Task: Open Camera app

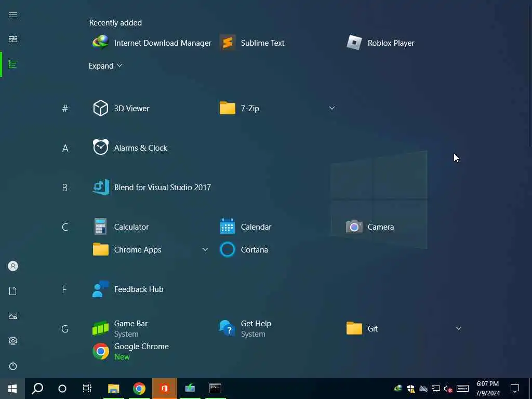Action: pyautogui.click(x=370, y=227)
